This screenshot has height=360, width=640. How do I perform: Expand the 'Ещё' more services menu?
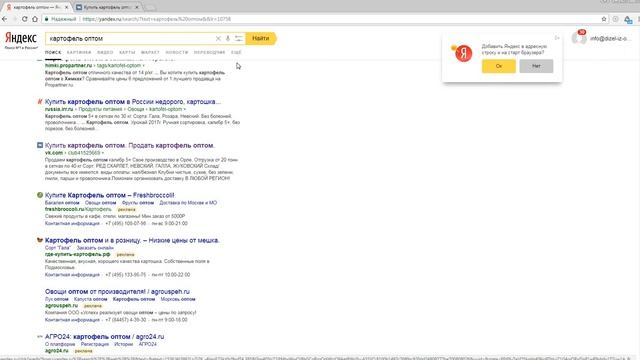236,52
